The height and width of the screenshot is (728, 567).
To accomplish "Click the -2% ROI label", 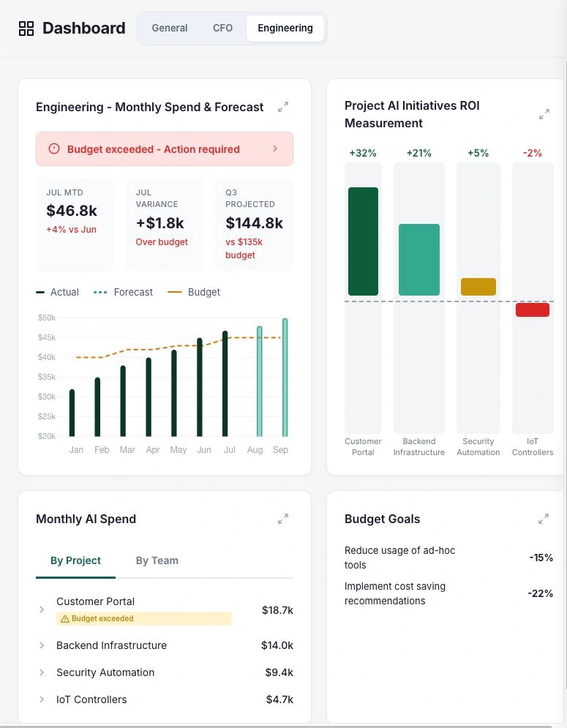I will [532, 153].
